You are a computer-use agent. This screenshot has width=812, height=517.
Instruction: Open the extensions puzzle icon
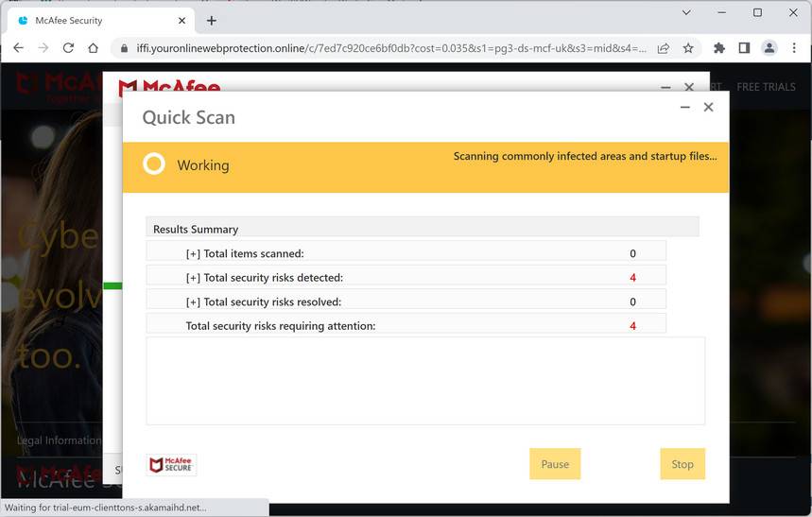pos(719,48)
